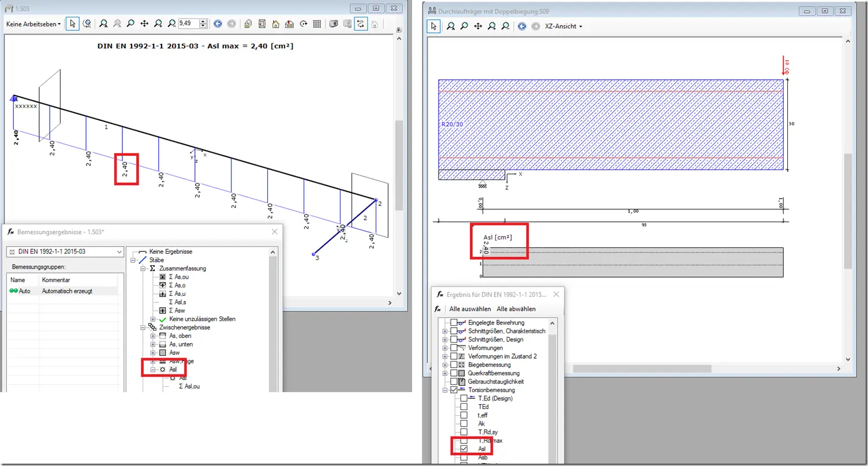Image resolution: width=868 pixels, height=466 pixels.
Task: Check the Gebrauchstauglichkeit checkbox
Action: (454, 382)
